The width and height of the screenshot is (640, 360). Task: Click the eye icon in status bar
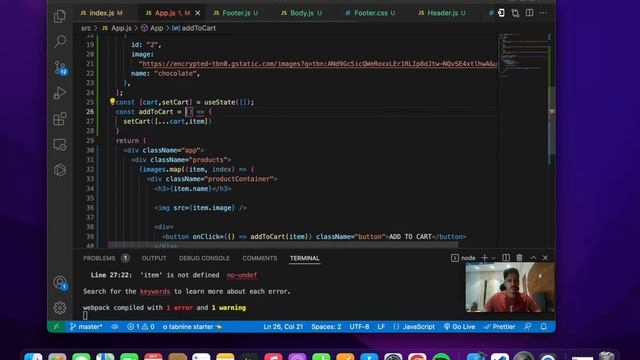click(115, 327)
